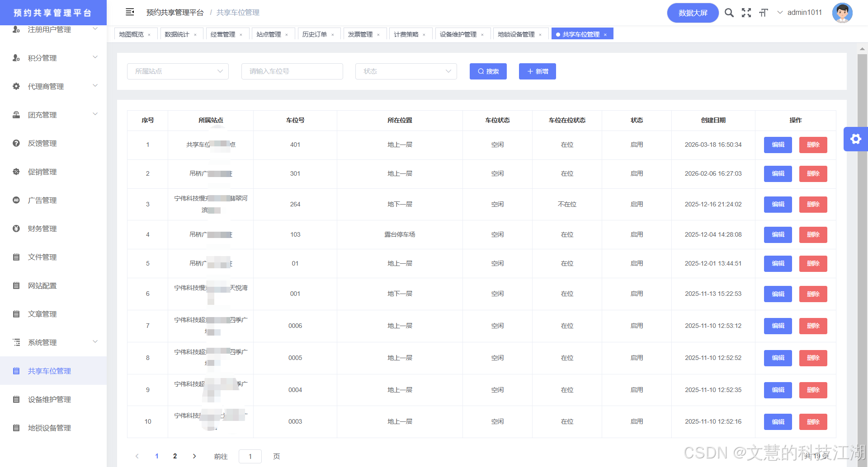Close the 地图概览 tab
This screenshot has width=868, height=467.
[149, 35]
